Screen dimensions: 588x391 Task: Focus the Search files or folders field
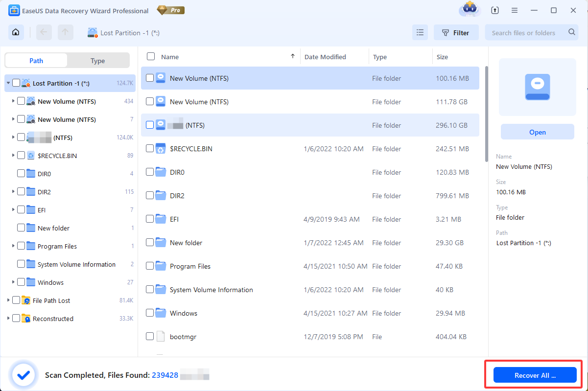click(526, 33)
